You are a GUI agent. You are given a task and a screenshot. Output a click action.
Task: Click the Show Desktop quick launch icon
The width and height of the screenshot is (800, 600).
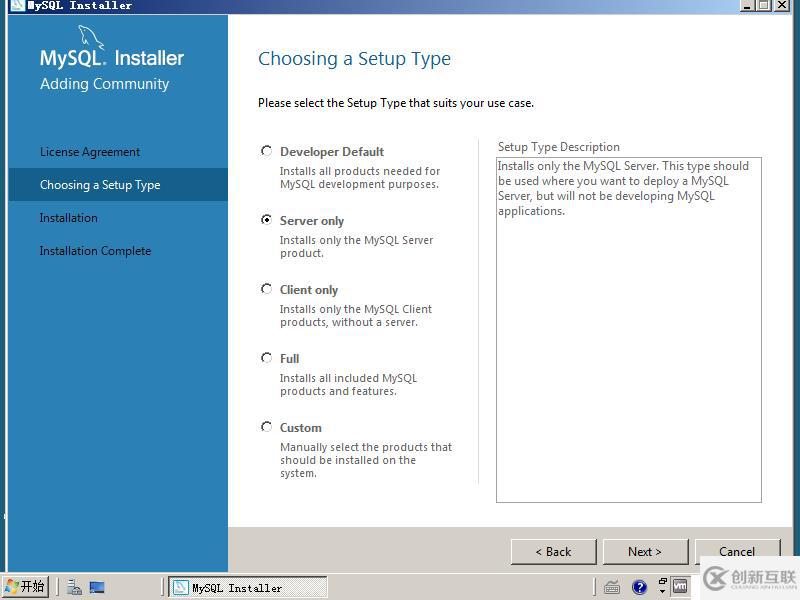point(97,587)
